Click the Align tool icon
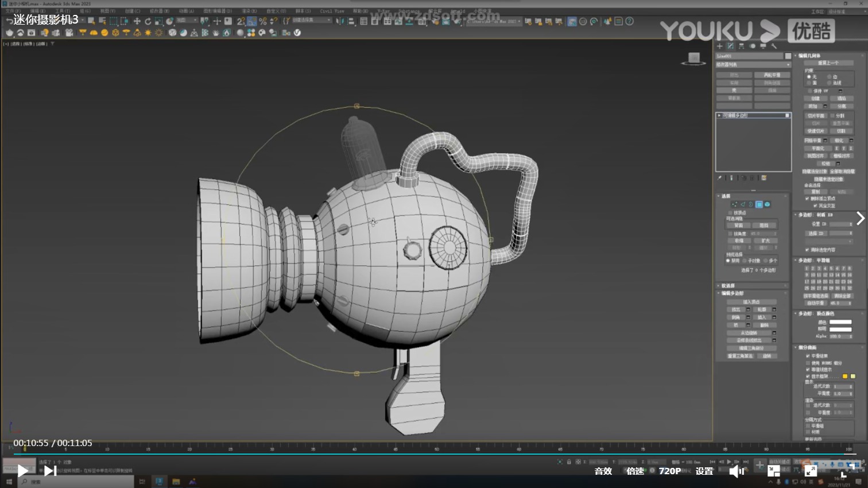The height and width of the screenshot is (488, 868). click(351, 21)
